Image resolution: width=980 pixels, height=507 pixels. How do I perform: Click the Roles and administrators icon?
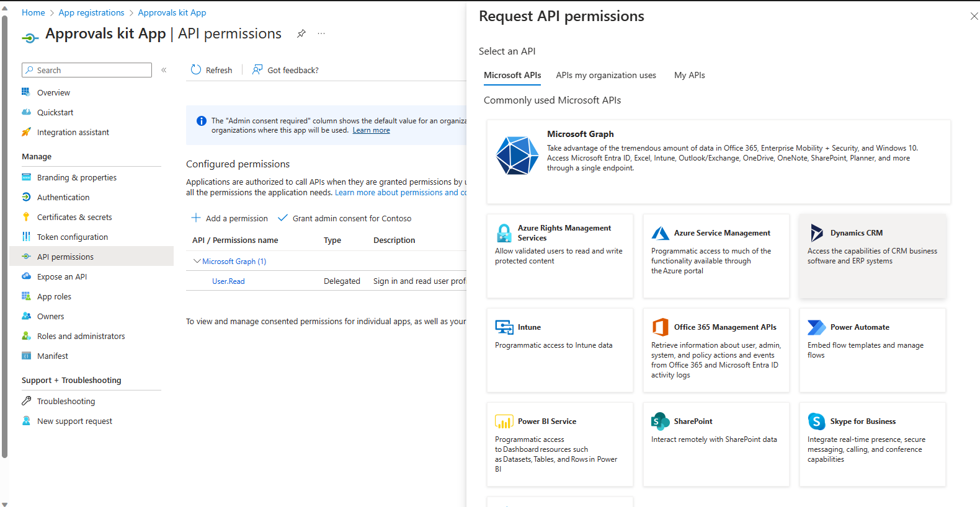pos(26,336)
